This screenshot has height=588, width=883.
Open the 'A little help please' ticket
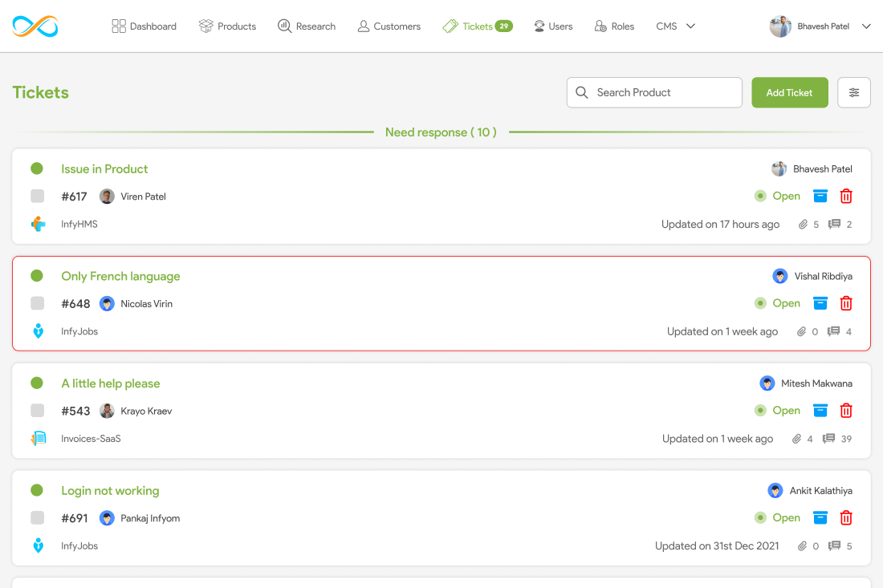click(x=111, y=383)
